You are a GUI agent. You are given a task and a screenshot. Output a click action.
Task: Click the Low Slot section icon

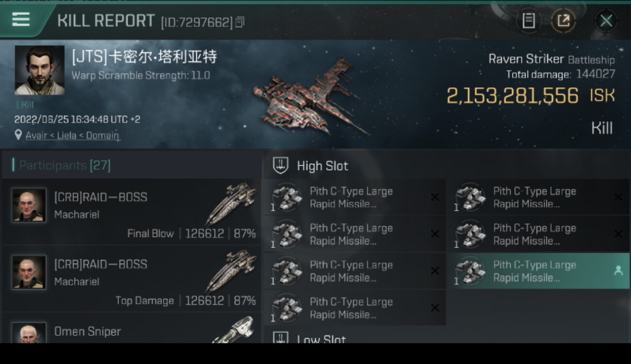click(x=281, y=338)
